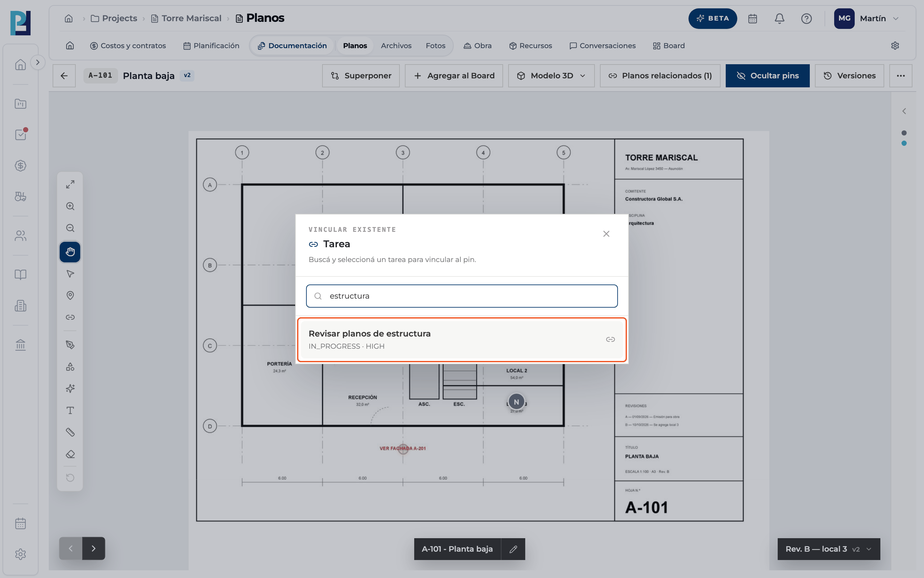Image resolution: width=924 pixels, height=578 pixels.
Task: Switch to the Fotos tab
Action: (435, 46)
